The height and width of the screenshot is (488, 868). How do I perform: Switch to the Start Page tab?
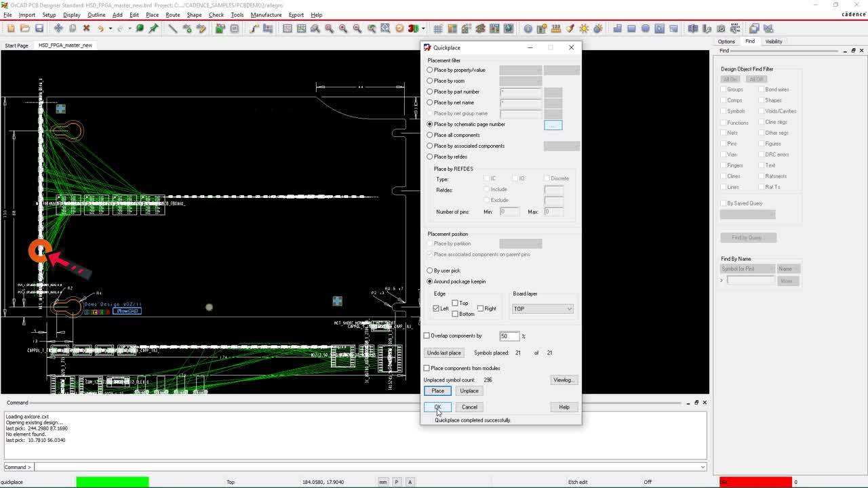click(x=17, y=45)
